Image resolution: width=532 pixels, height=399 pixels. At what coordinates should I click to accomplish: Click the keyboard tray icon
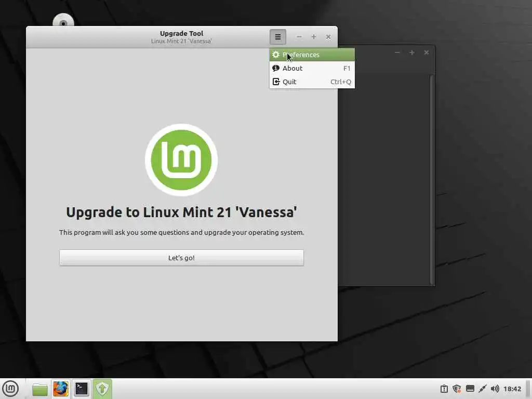click(x=470, y=389)
